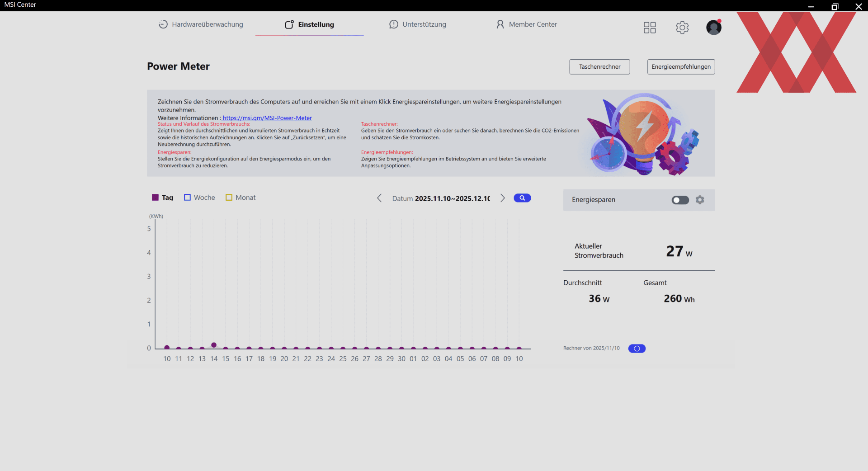Screen dimensions: 868x471
Task: Go to the next date range
Action: [x=503, y=198]
